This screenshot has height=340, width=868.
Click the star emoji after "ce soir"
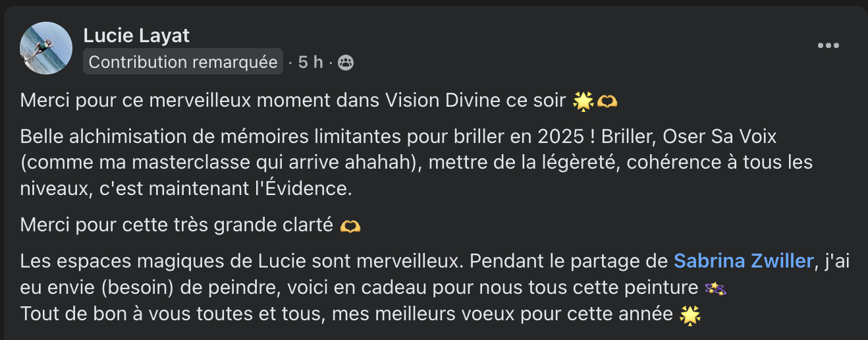click(x=583, y=101)
